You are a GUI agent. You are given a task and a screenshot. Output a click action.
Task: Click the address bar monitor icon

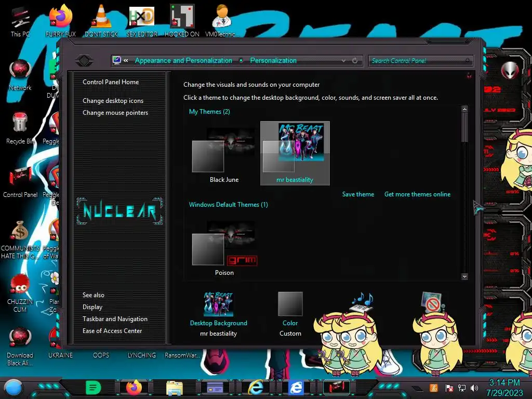117,60
